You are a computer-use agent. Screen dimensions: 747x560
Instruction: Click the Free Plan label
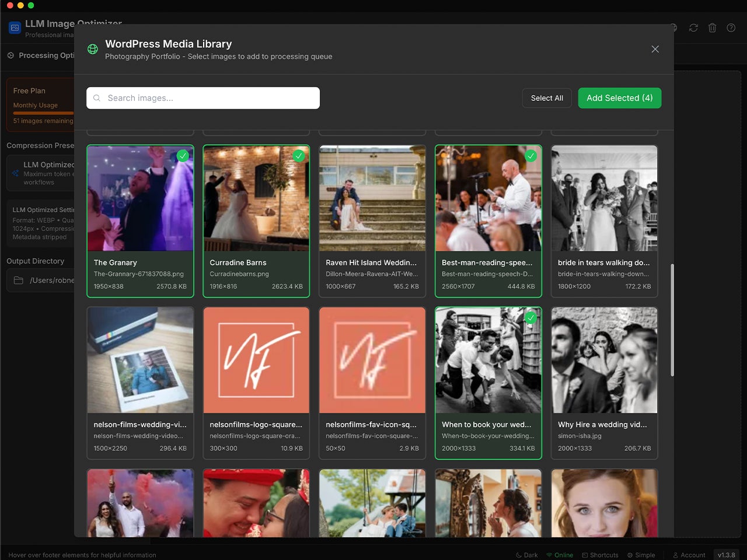(29, 91)
